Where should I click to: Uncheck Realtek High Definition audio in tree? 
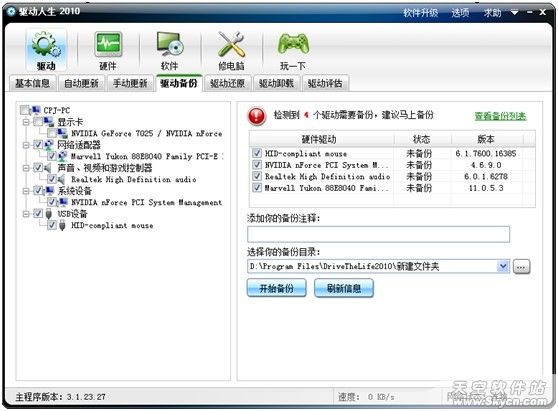pos(52,179)
